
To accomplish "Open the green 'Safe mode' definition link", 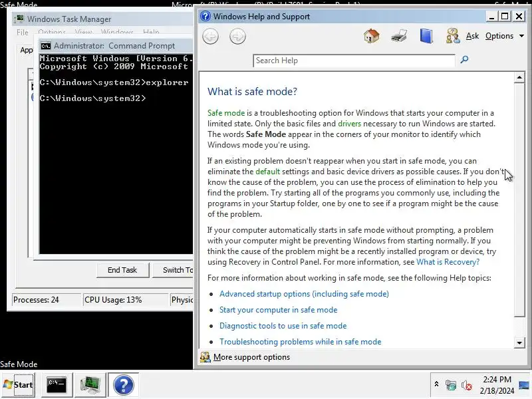I will tap(226, 113).
